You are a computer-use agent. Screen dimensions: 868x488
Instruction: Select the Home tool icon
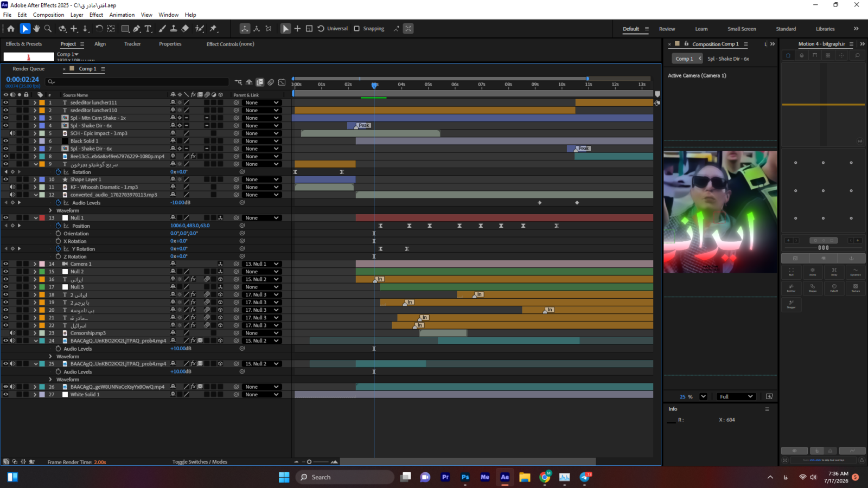click(11, 29)
